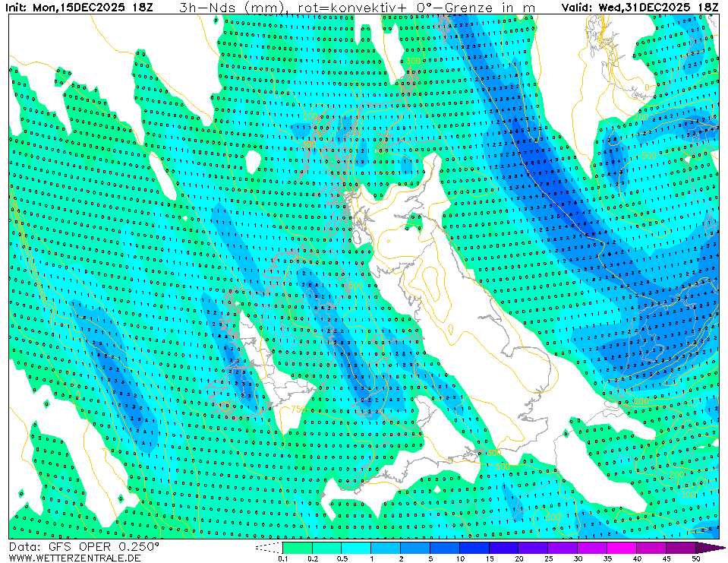The height and width of the screenshot is (563, 728).
Task: Click the 'Data: GFS OPER 0.250°' label
Action: point(84,546)
